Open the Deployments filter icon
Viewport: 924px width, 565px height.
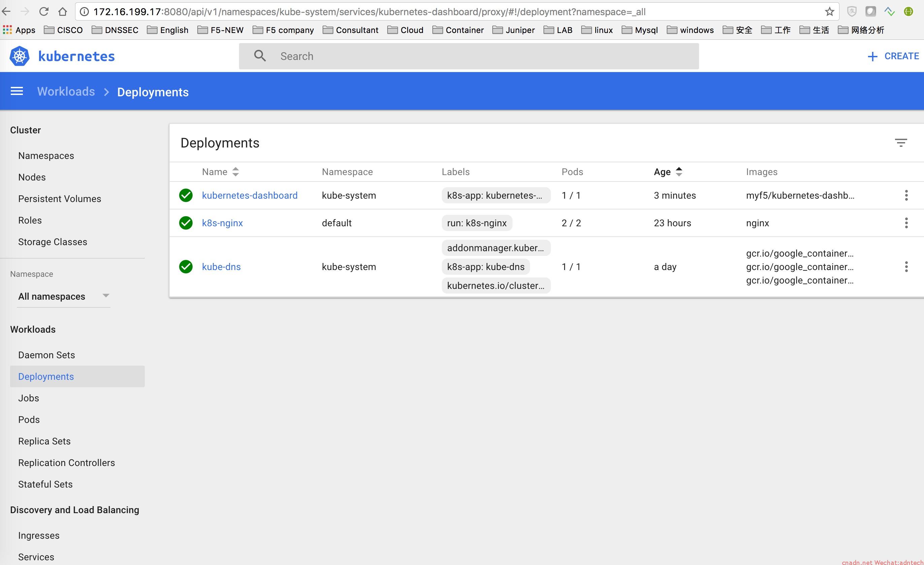(901, 142)
